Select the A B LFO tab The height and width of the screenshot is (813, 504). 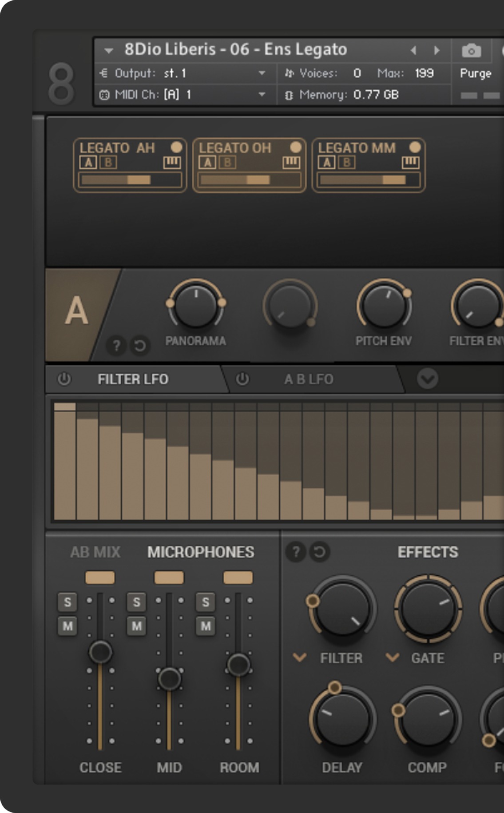(309, 379)
